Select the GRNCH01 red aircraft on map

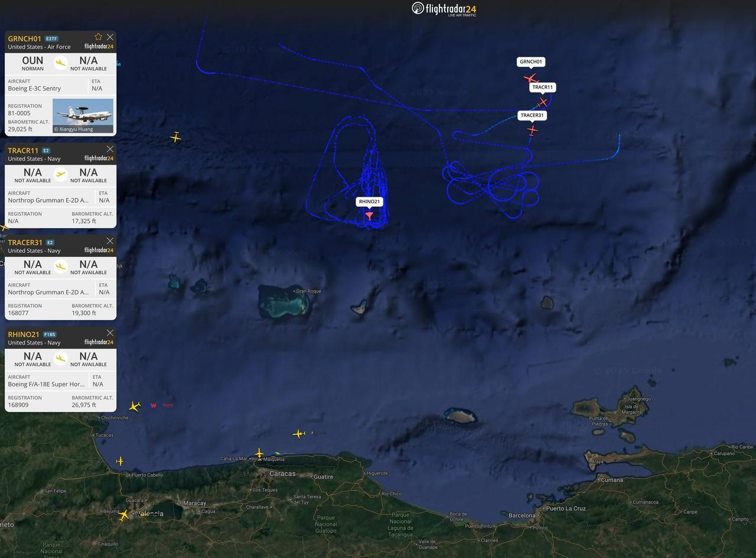[530, 78]
